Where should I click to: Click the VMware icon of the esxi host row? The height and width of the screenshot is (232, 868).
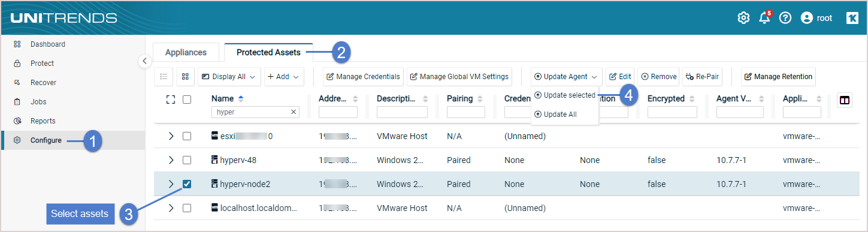[215, 136]
